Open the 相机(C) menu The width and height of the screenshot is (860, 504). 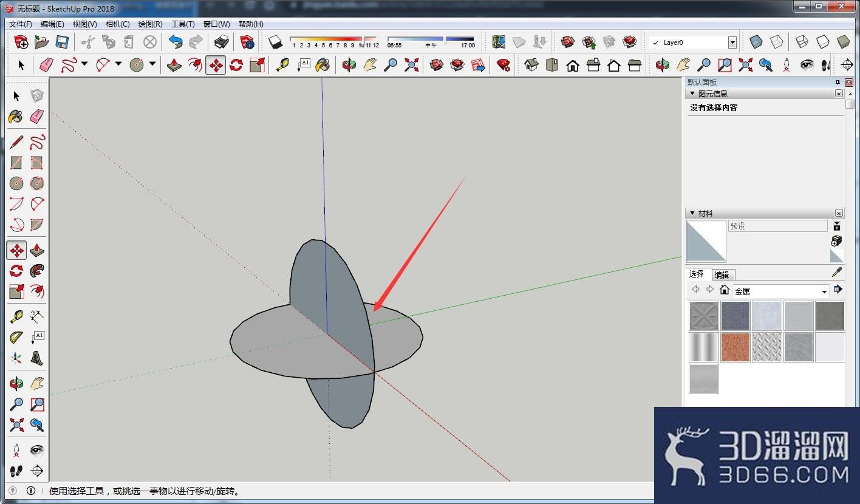coord(117,24)
